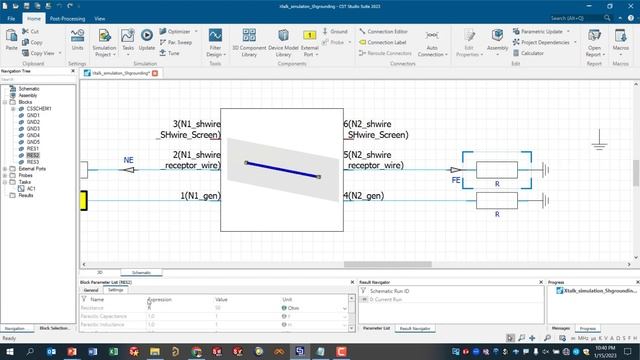Run Parametric Update

538,31
